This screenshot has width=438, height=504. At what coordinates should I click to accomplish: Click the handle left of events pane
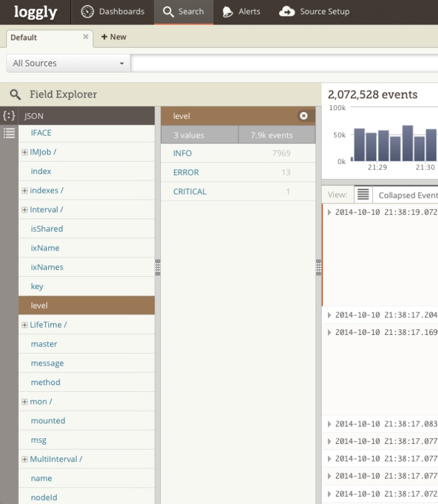click(x=318, y=267)
